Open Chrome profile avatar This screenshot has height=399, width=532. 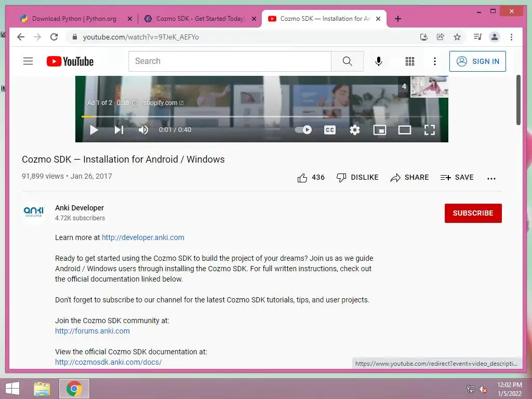[495, 37]
